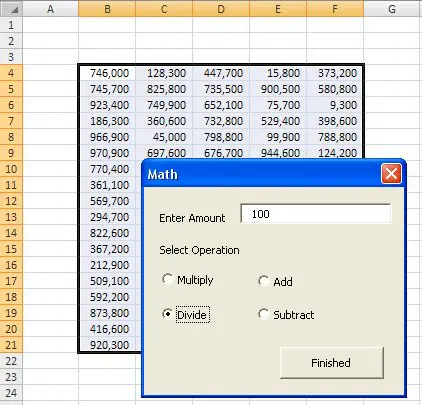This screenshot has width=422, height=405.
Task: Click the Finished button
Action: 332,363
